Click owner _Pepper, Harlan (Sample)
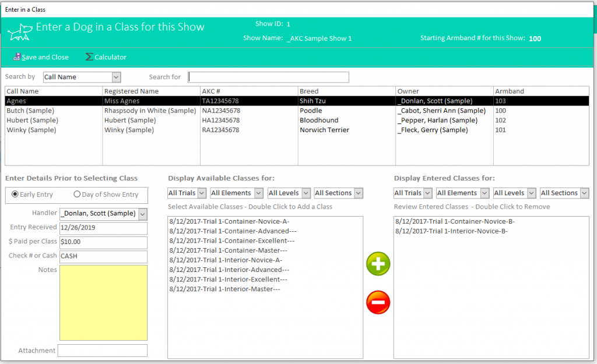Screen dimensions: 597x364 (437, 120)
